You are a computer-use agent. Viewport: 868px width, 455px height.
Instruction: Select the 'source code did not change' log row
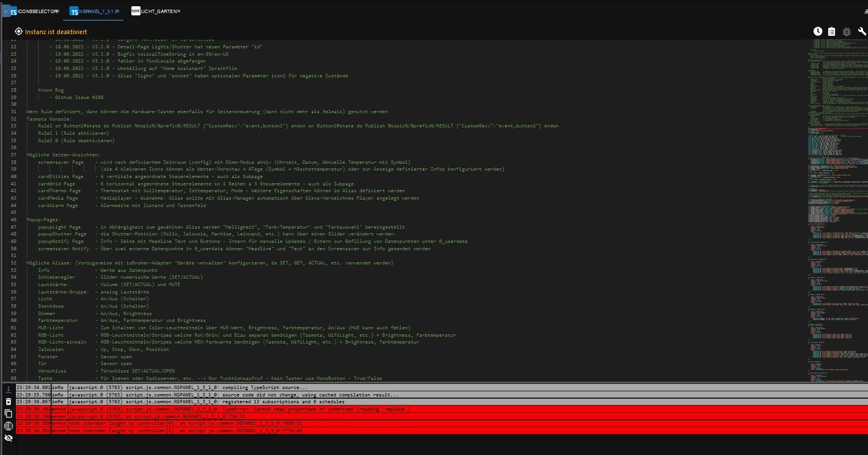pos(441,395)
